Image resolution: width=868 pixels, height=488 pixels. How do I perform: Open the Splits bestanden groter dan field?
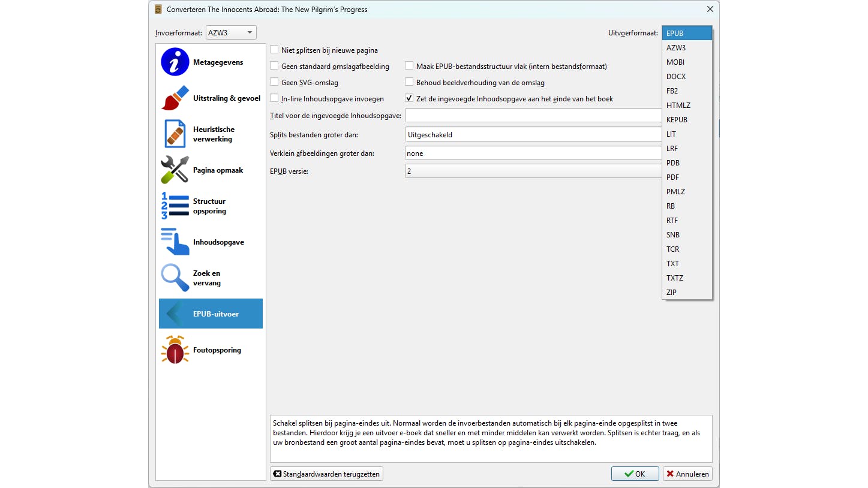(x=533, y=135)
